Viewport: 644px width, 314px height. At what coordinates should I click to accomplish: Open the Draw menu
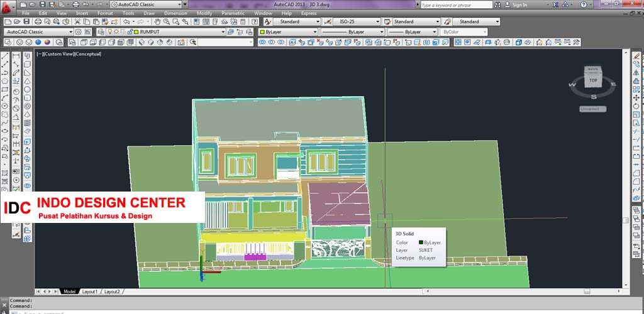click(149, 13)
